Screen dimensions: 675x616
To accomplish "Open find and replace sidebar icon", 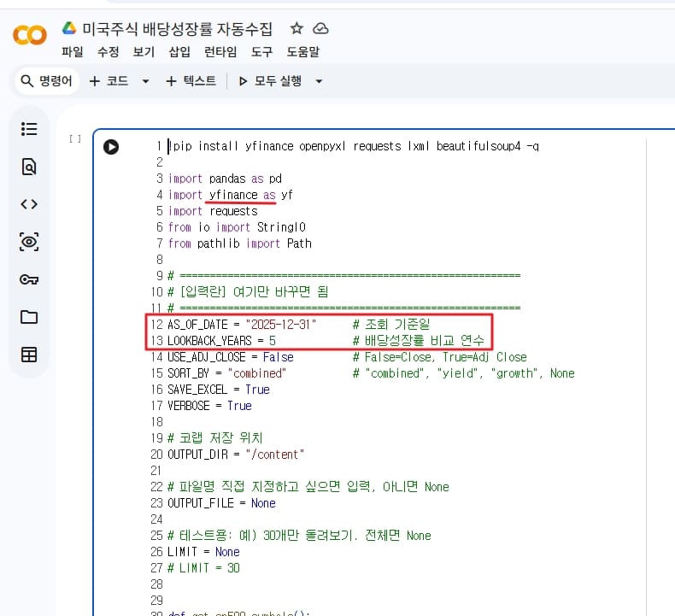I will 29,167.
